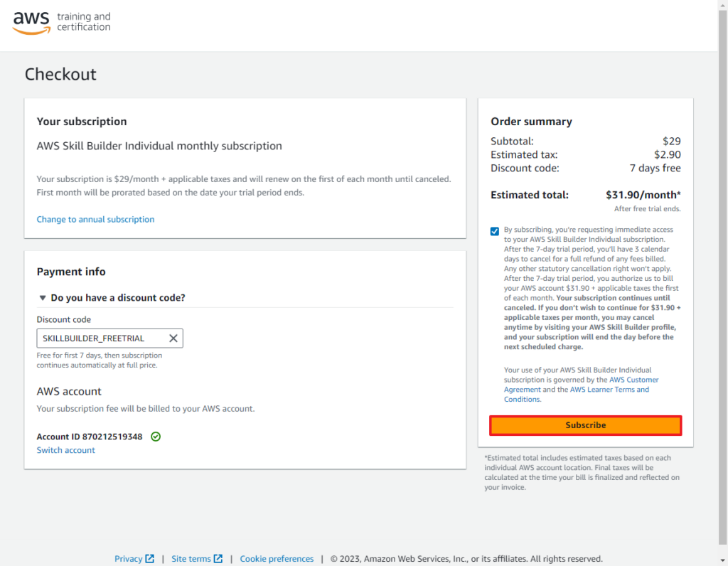Click the AWS training and certification logo

[62, 23]
